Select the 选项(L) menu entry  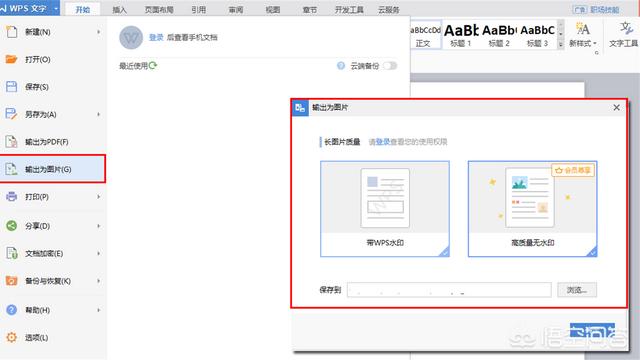tap(53, 338)
